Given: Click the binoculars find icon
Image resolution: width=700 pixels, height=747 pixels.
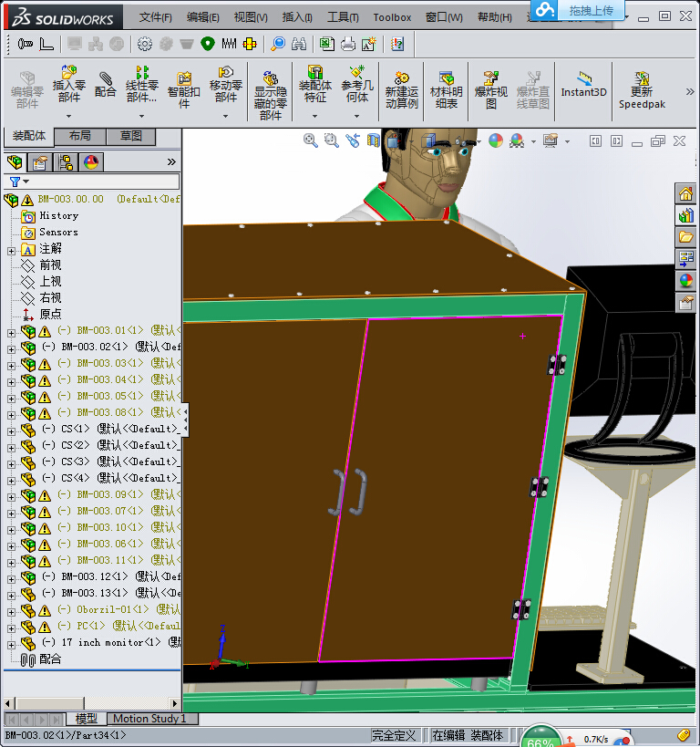Looking at the screenshot, I should click(299, 45).
